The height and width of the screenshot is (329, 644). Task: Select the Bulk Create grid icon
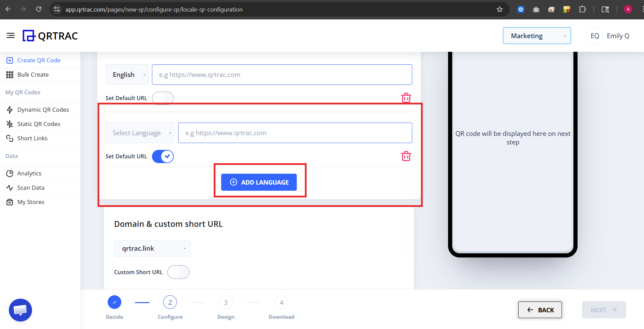[x=10, y=75]
